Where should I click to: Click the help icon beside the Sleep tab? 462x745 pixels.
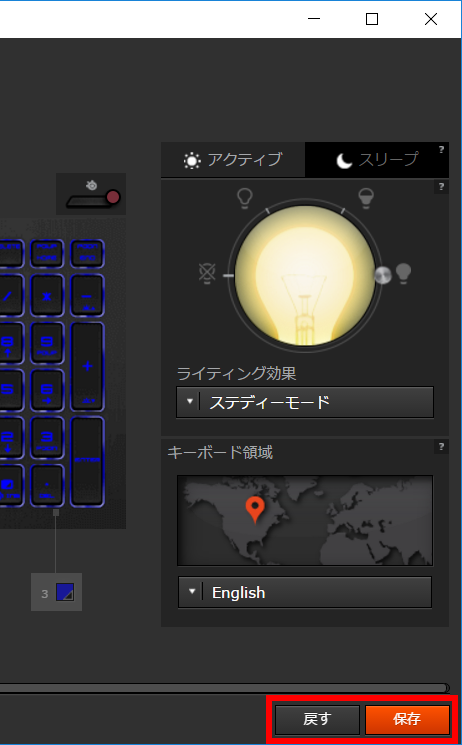(441, 149)
